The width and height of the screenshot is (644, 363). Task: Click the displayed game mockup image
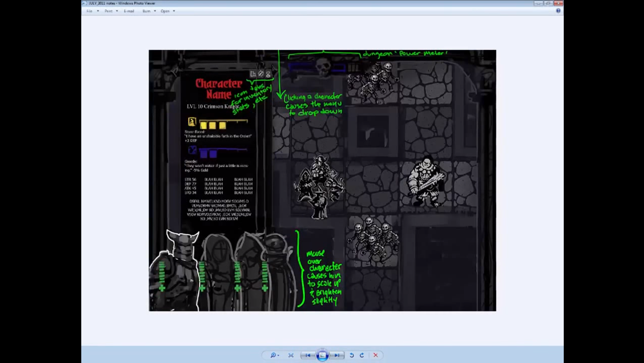[x=322, y=180]
